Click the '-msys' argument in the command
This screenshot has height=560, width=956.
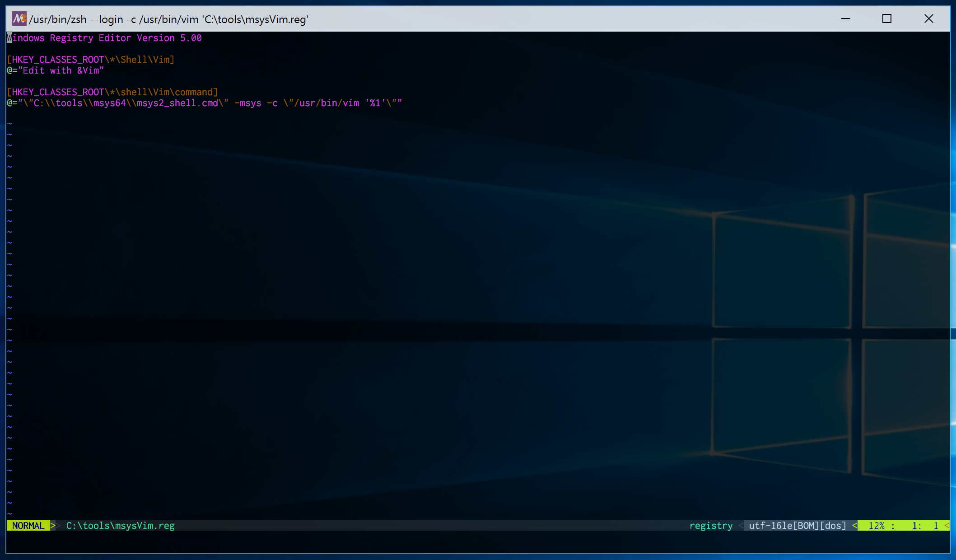[248, 103]
